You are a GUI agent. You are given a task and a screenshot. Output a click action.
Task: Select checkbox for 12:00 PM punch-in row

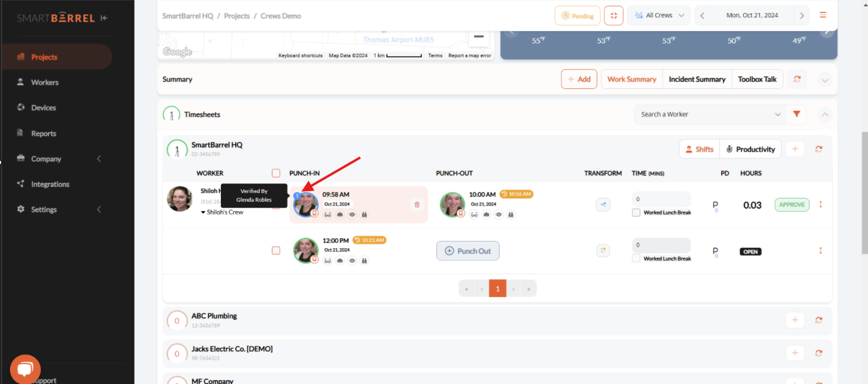point(276,251)
